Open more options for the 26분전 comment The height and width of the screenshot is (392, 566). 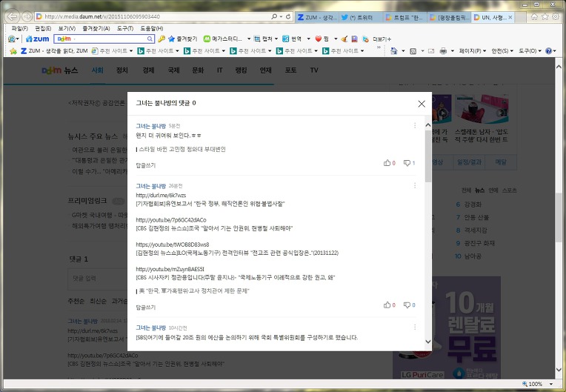click(415, 185)
